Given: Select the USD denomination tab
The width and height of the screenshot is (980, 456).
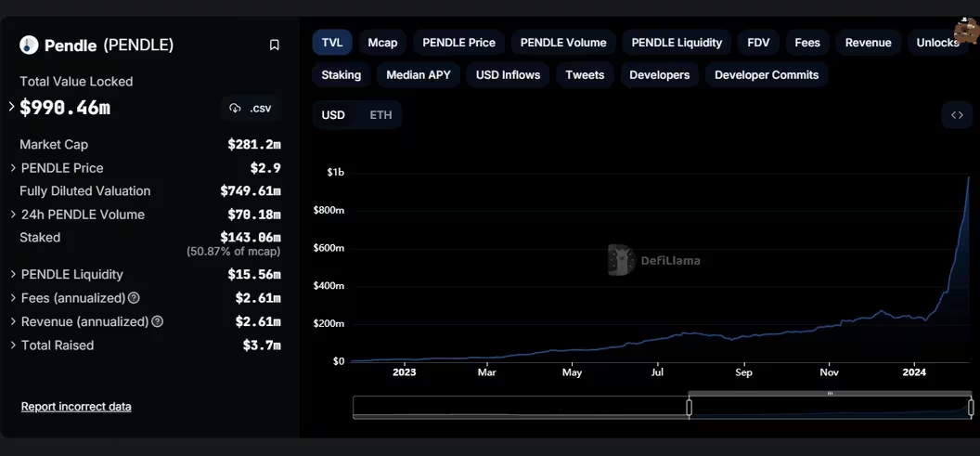Looking at the screenshot, I should 333,115.
